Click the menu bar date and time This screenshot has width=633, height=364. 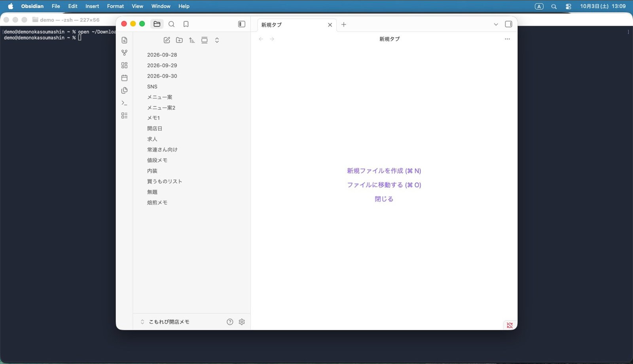(603, 6)
